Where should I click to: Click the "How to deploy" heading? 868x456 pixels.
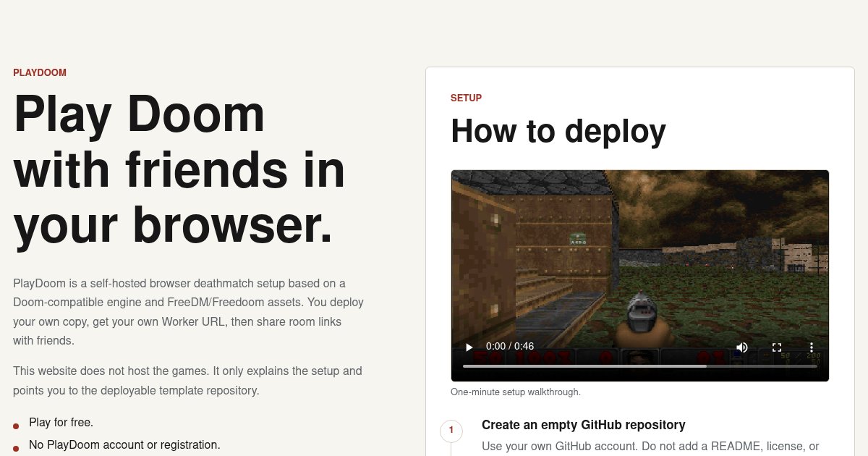coord(558,131)
